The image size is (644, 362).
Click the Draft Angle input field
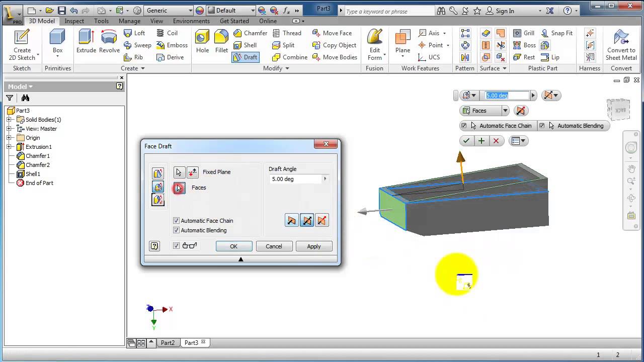pyautogui.click(x=295, y=179)
